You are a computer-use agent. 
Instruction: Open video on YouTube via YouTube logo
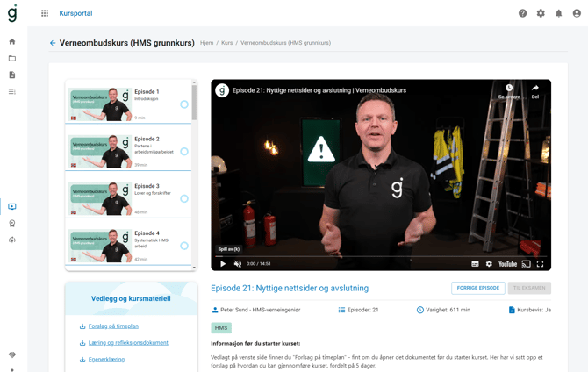click(x=508, y=264)
